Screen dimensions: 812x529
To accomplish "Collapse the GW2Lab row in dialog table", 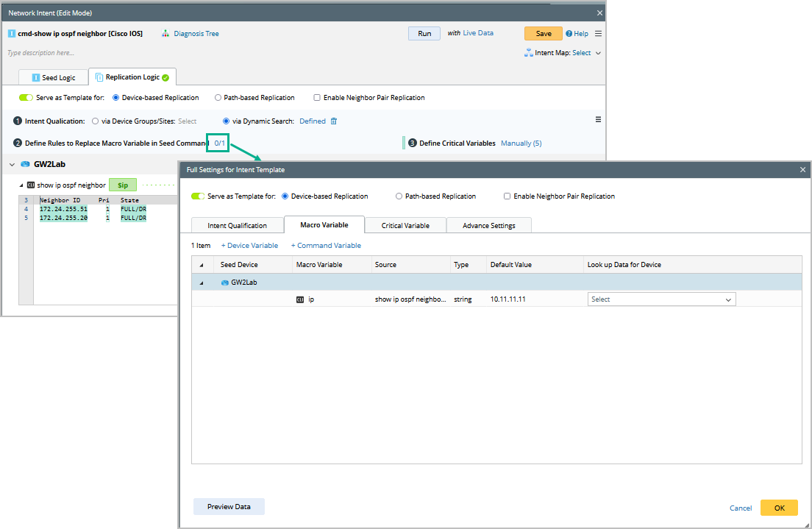I will point(202,283).
